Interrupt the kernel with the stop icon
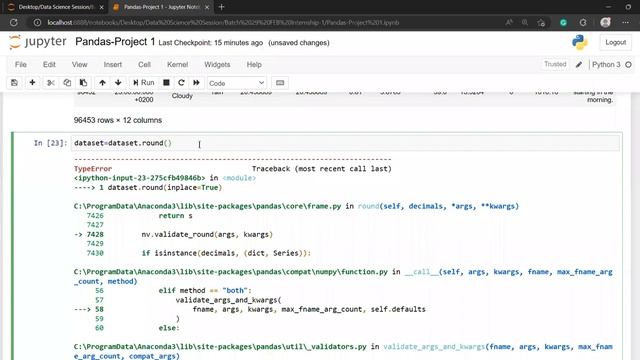The image size is (640, 360). click(166, 83)
